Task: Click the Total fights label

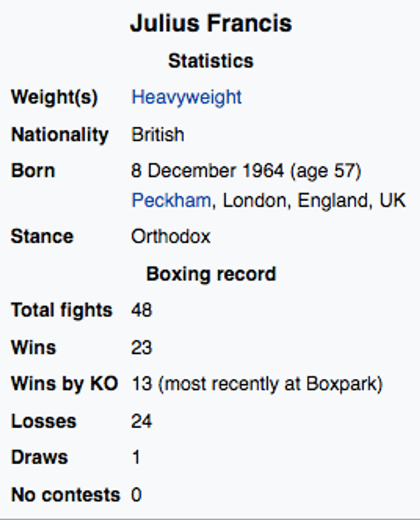Action: 61,310
